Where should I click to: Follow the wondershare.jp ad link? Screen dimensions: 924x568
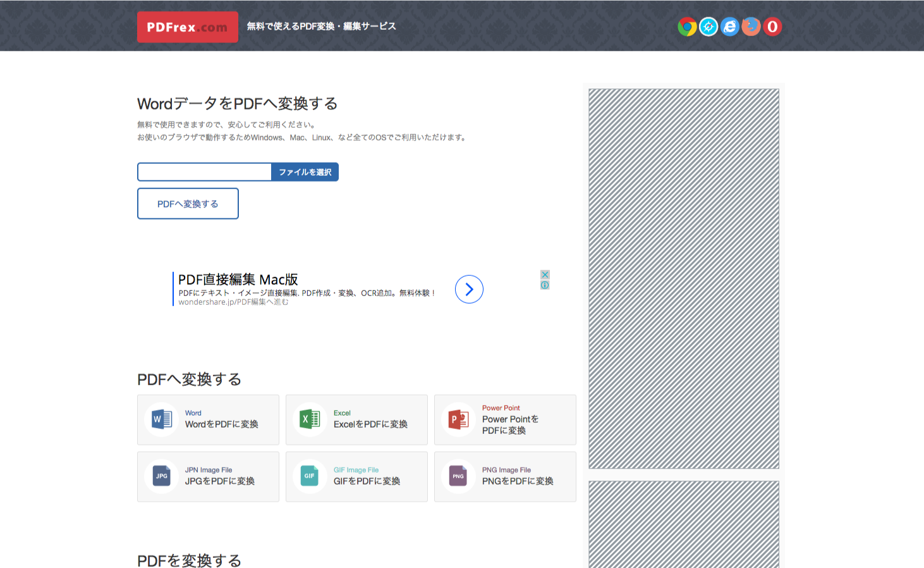[x=234, y=302]
